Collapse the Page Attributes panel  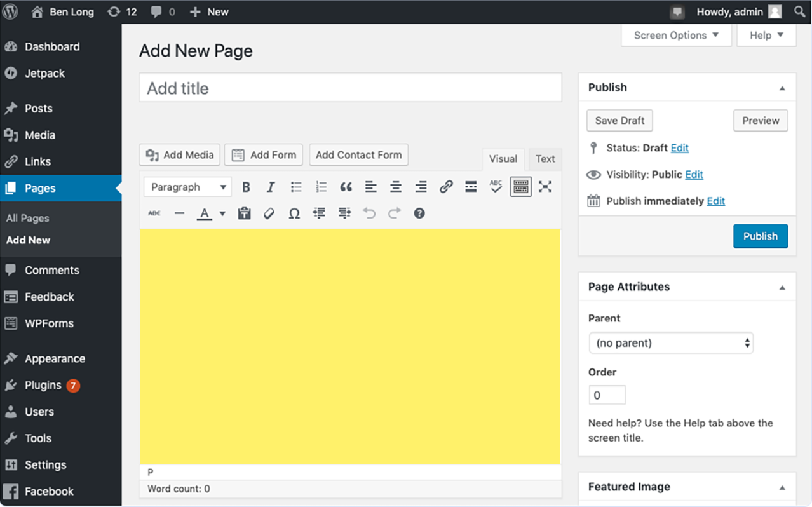coord(782,288)
